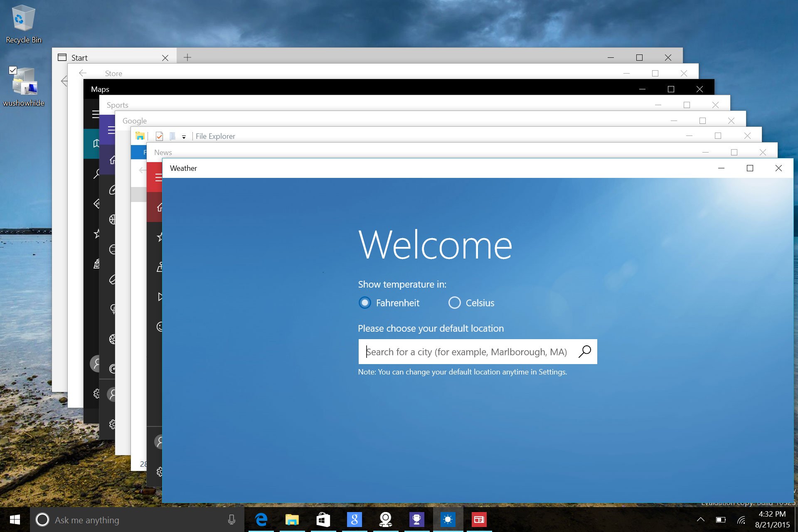Open the Windows Store taskbar icon
The width and height of the screenshot is (798, 532).
point(324,520)
